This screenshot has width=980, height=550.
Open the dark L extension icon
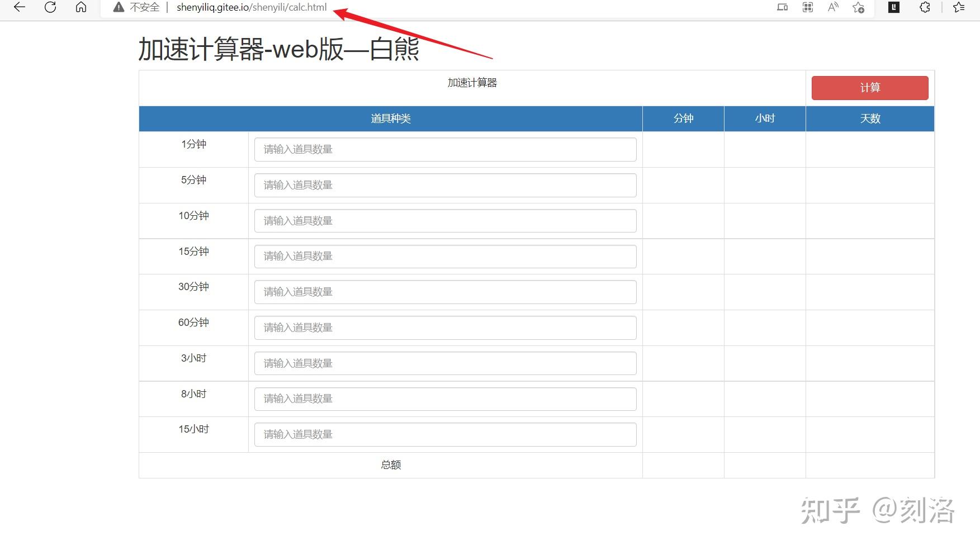click(x=894, y=7)
